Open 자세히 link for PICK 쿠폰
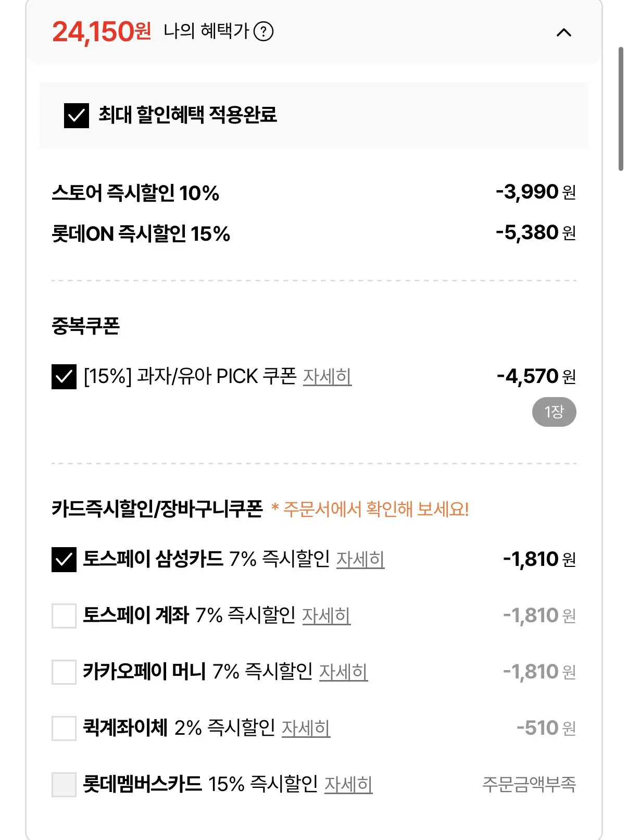Image resolution: width=628 pixels, height=840 pixels. [x=327, y=377]
